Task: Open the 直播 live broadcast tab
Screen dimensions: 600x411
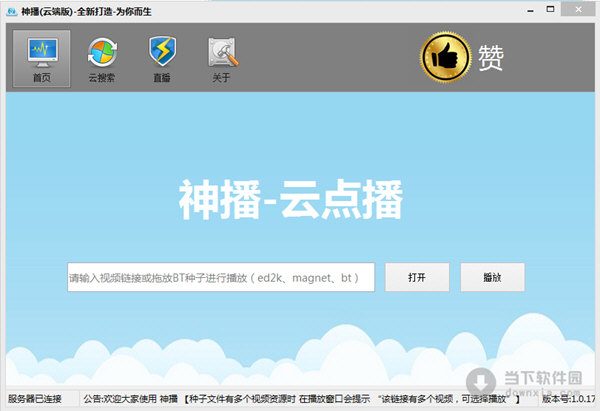Action: click(x=162, y=59)
